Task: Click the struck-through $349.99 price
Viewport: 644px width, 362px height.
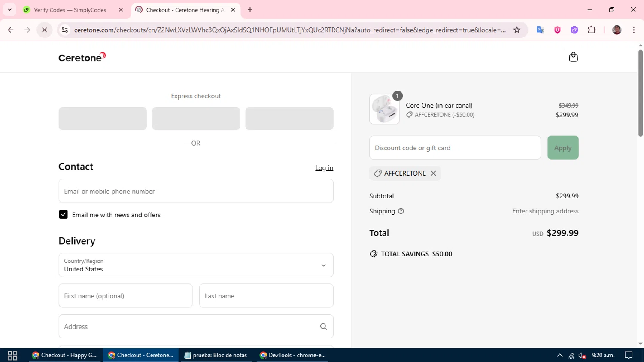Action: pos(568,106)
